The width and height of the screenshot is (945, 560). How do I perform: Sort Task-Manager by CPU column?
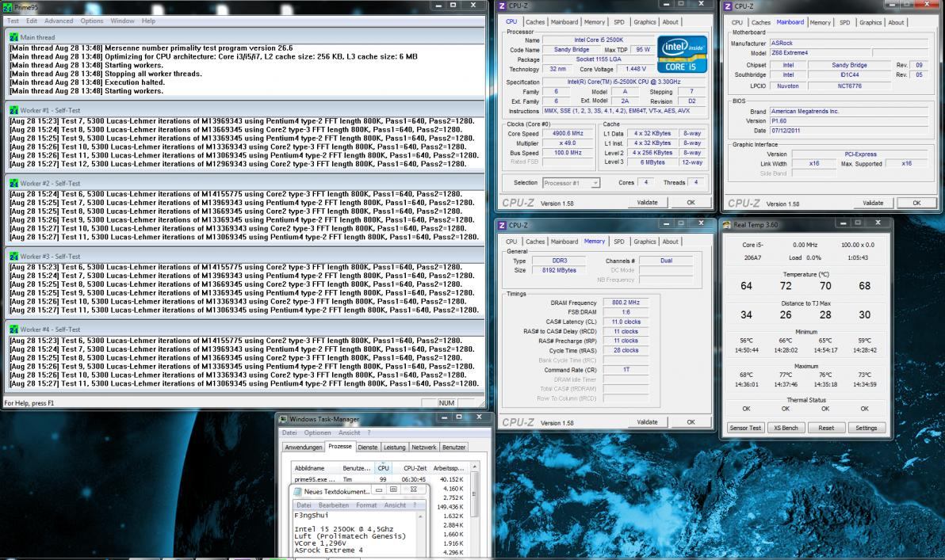(383, 468)
